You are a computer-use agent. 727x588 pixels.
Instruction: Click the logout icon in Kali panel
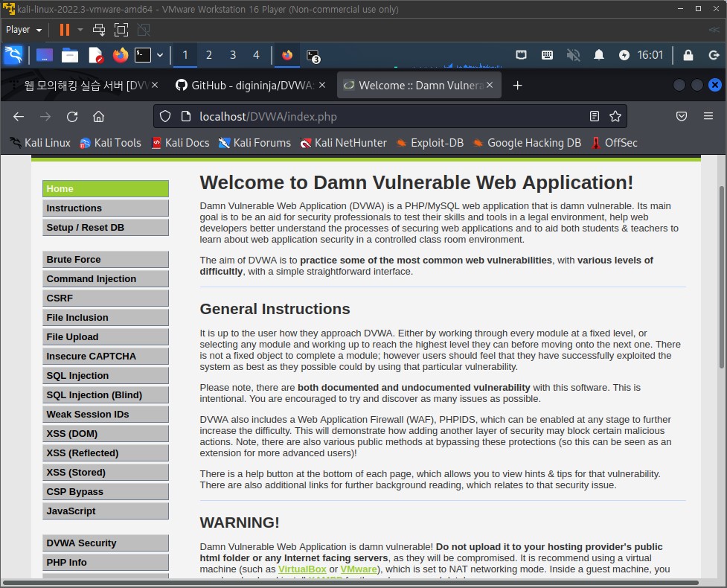click(714, 55)
